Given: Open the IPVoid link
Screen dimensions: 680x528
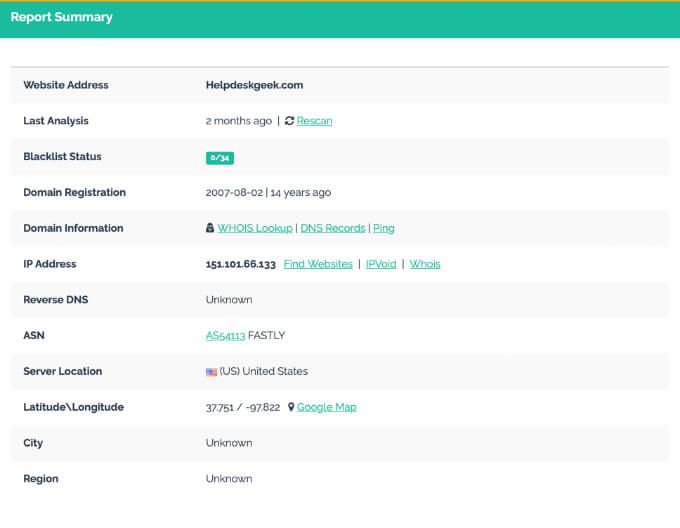Looking at the screenshot, I should coord(381,264).
